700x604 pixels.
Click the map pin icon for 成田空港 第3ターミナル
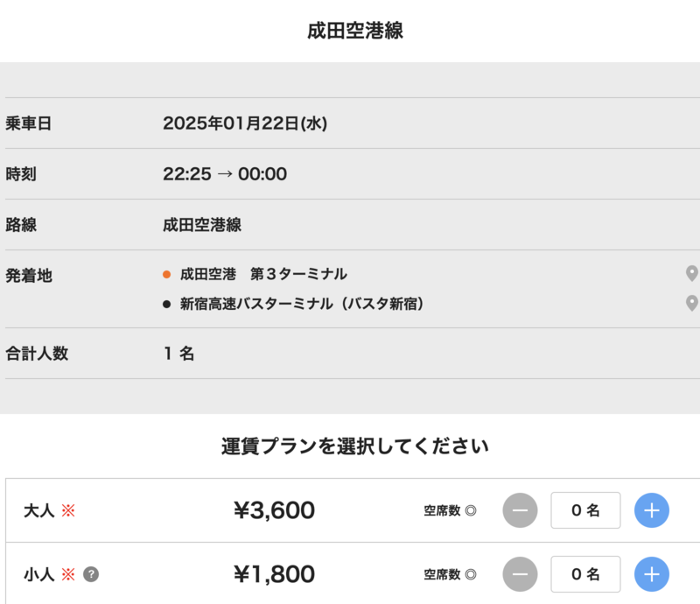click(690, 273)
